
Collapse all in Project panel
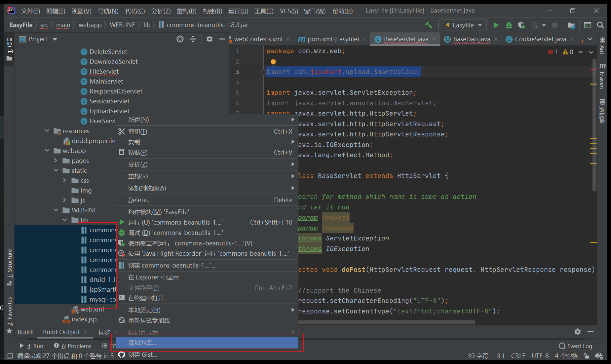[193, 39]
